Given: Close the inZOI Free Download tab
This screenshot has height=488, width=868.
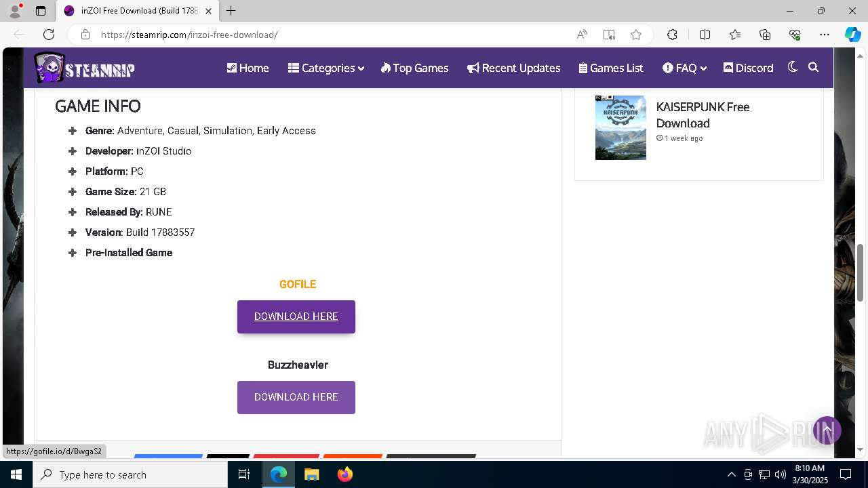Looking at the screenshot, I should click(x=208, y=11).
